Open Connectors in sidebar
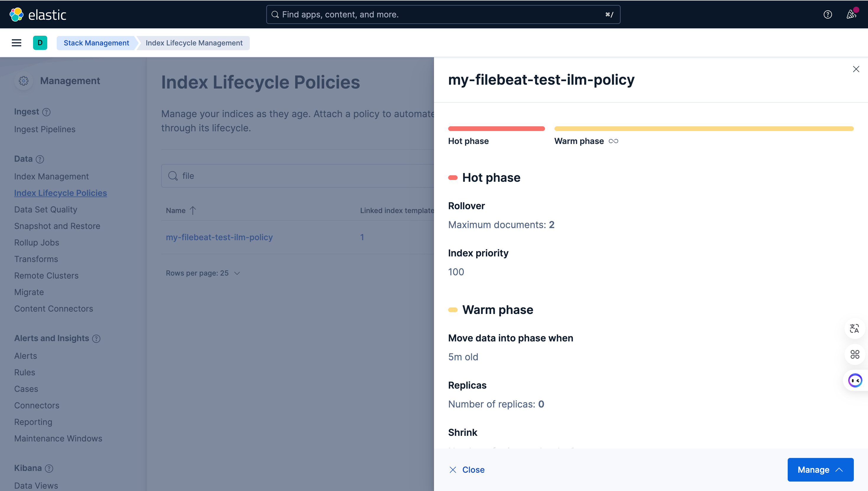This screenshot has width=868, height=491. click(37, 405)
